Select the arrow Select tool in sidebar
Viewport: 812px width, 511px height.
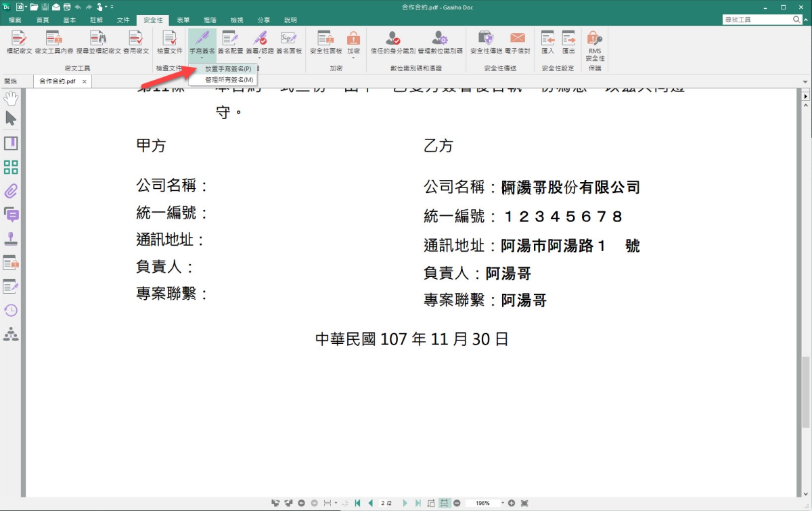pyautogui.click(x=11, y=118)
